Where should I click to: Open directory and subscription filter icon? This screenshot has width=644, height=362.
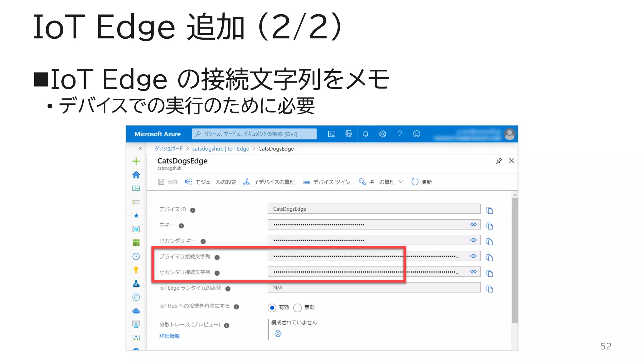(348, 134)
